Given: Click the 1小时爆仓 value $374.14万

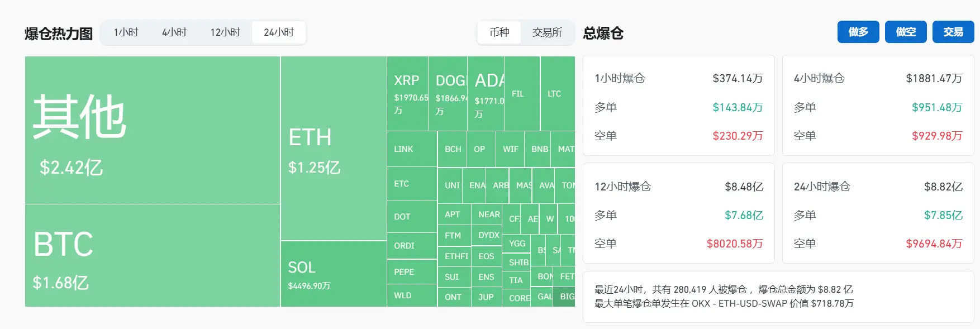Looking at the screenshot, I should pyautogui.click(x=738, y=78).
